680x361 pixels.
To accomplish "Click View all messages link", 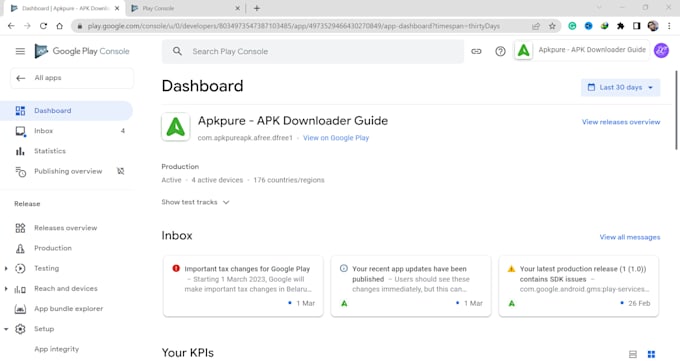I will pos(630,237).
